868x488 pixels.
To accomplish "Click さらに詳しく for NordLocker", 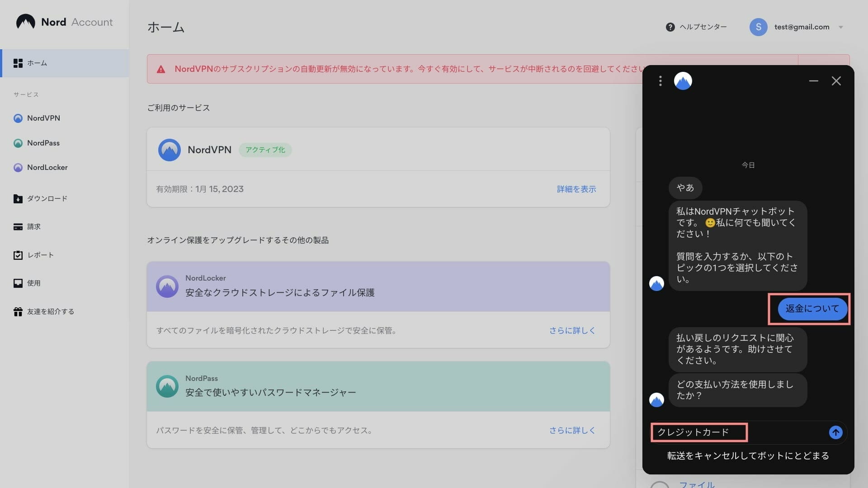I will tap(572, 331).
